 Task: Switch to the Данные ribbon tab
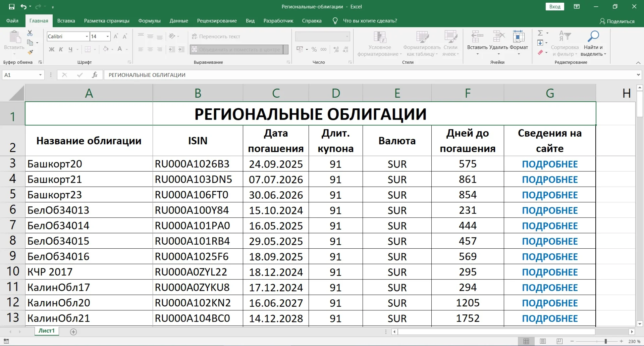179,20
